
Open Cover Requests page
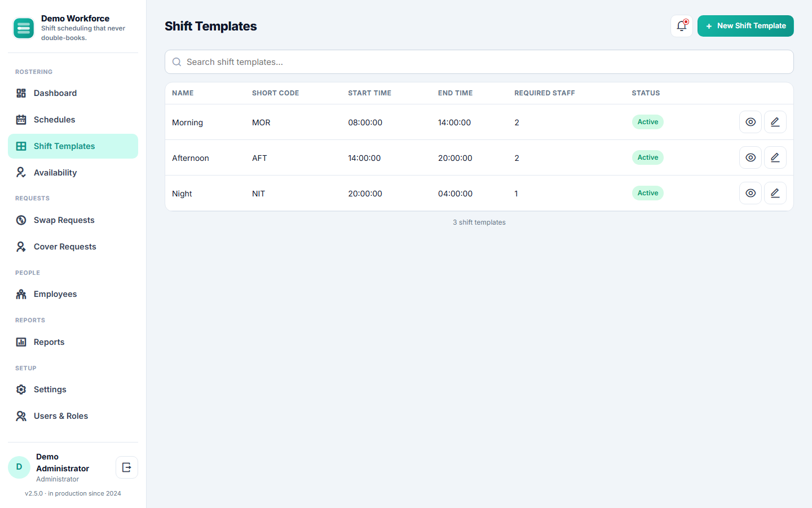point(73,247)
